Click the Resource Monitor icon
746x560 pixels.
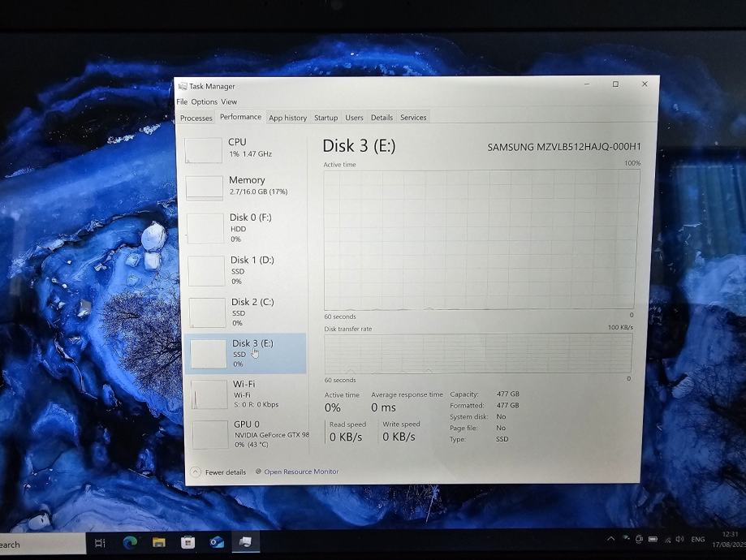[258, 472]
